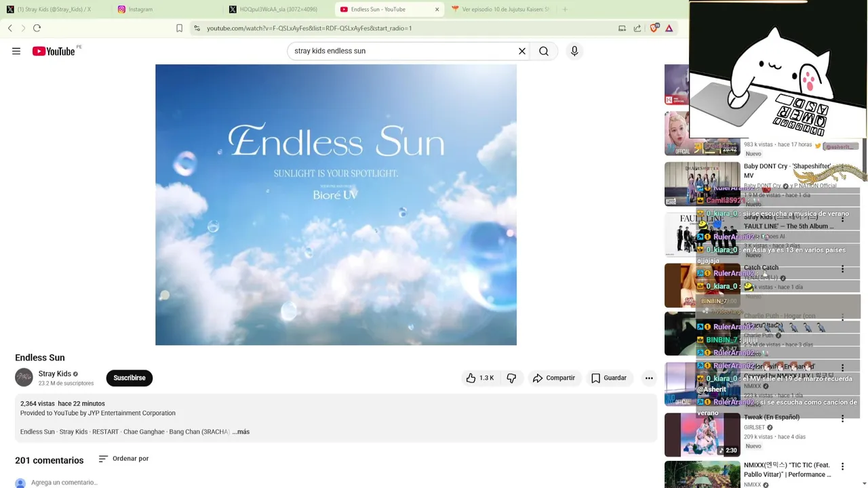
Task: Open a new browser tab
Action: click(x=565, y=9)
